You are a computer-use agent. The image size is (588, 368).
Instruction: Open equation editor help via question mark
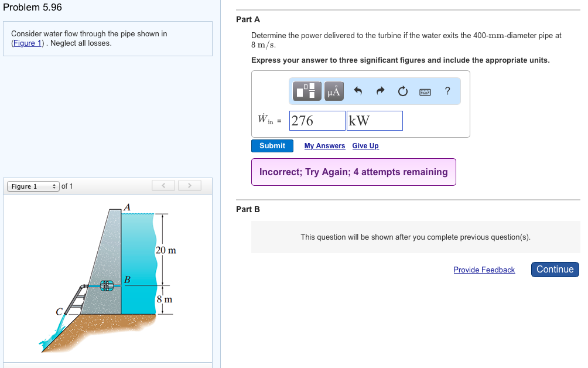click(x=447, y=91)
